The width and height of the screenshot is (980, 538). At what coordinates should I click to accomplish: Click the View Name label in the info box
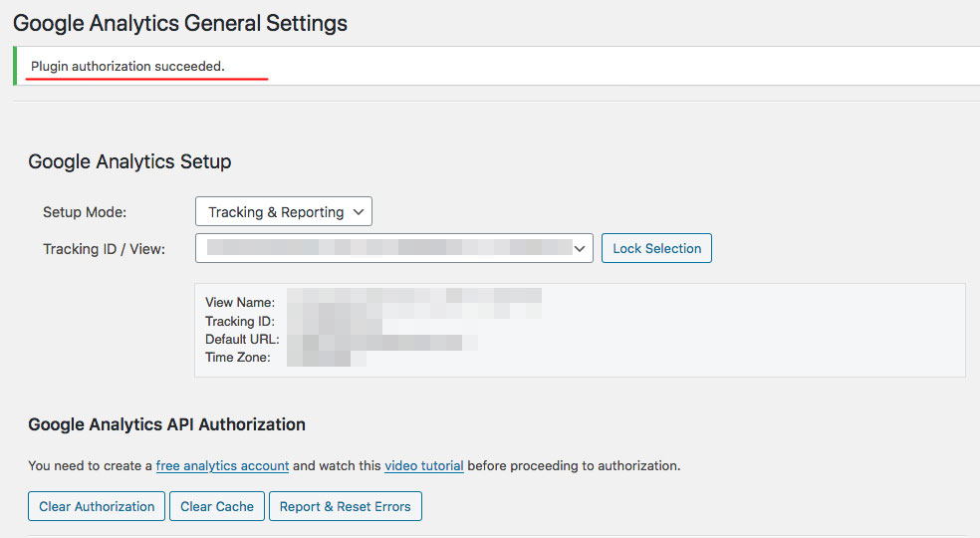pyautogui.click(x=240, y=302)
